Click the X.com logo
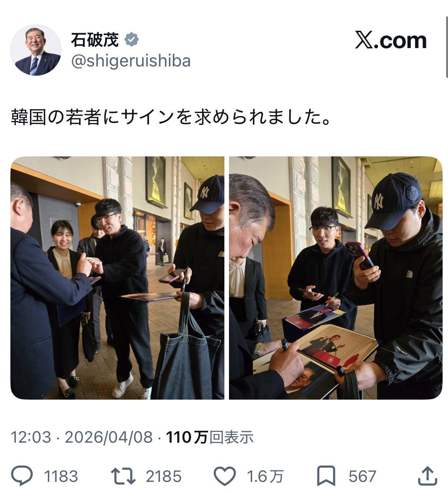448x493 pixels. (391, 40)
